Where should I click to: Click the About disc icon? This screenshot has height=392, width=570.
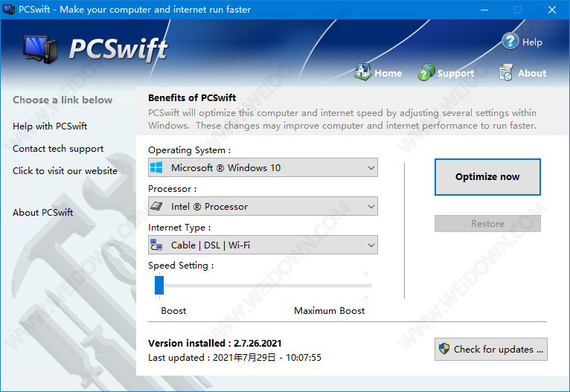[x=506, y=72]
